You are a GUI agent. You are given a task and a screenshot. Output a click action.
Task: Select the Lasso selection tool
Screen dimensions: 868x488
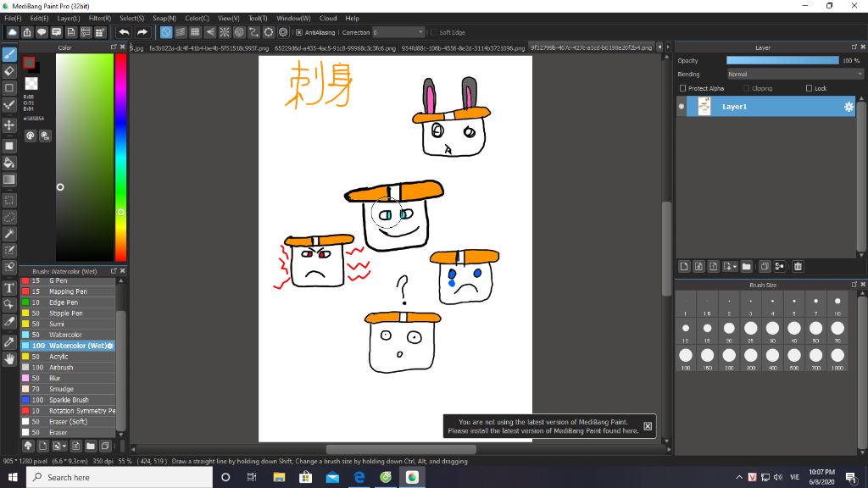click(9, 217)
